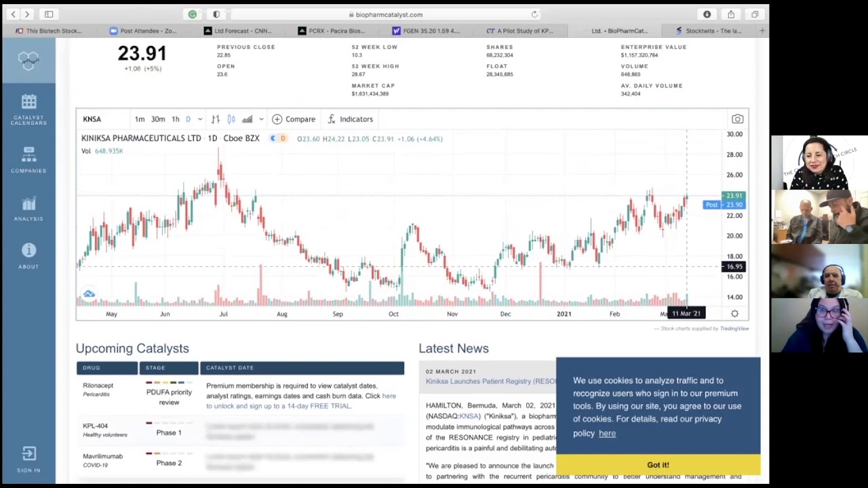Add a new Safari tab
This screenshot has width=868, height=488.
(x=762, y=30)
